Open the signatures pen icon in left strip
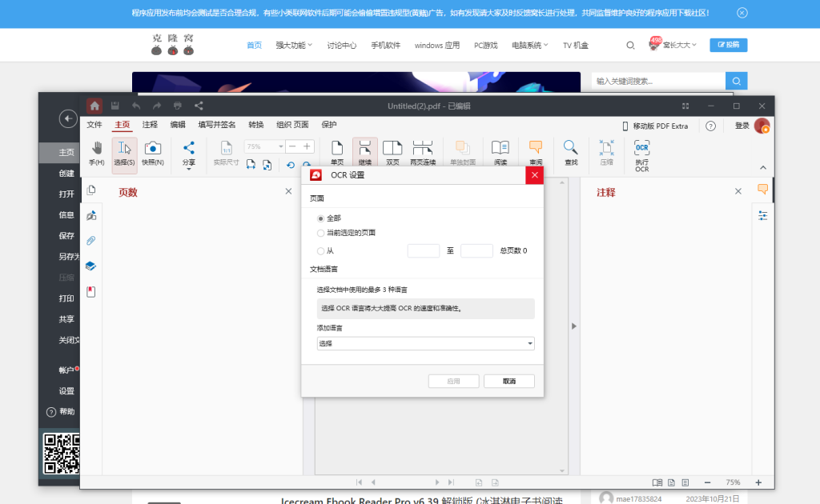This screenshot has width=820, height=504. [91, 215]
